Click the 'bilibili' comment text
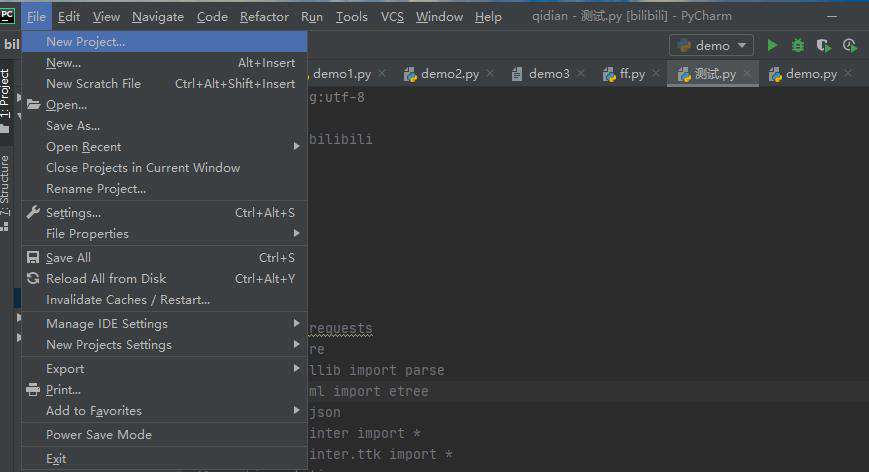The image size is (869, 472). (x=340, y=139)
